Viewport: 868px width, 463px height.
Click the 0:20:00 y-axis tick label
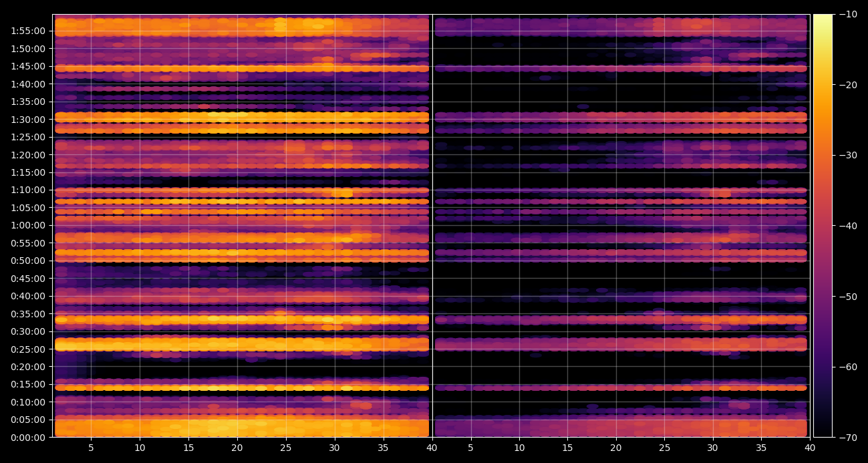(29, 367)
